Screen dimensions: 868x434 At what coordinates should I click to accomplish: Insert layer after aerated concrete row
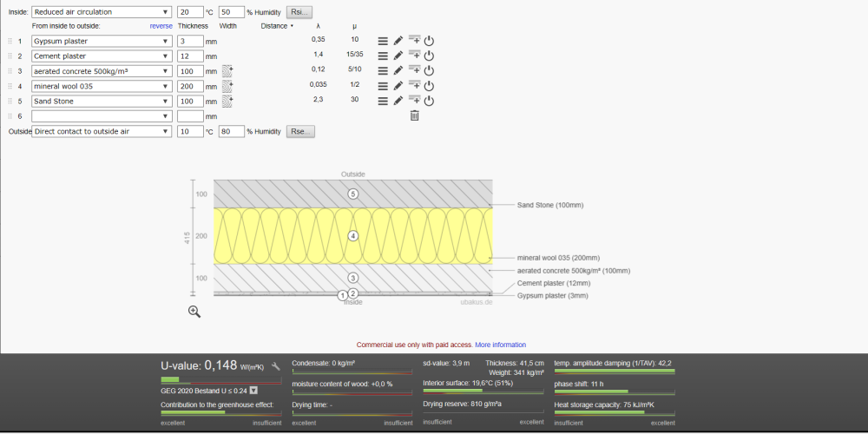(x=414, y=69)
